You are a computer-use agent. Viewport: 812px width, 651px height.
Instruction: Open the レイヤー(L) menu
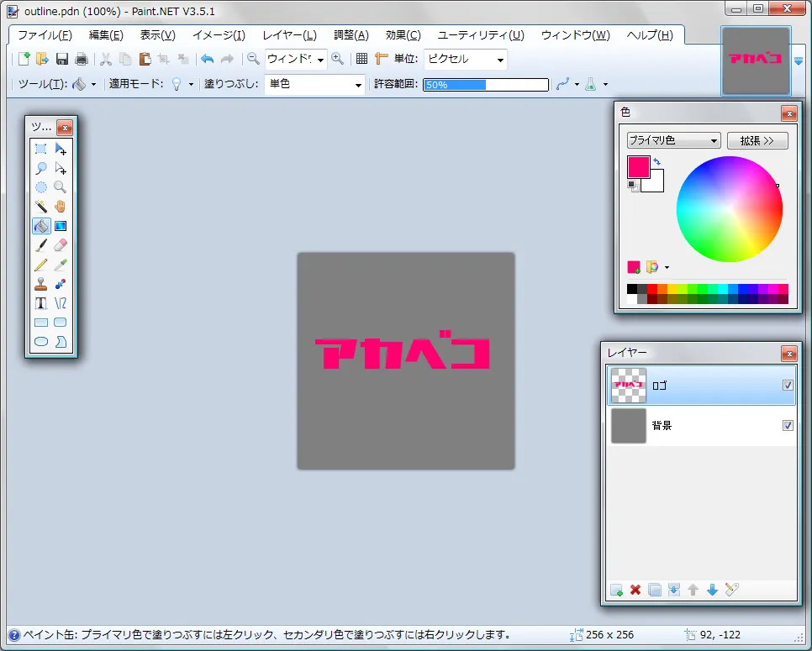[x=289, y=35]
